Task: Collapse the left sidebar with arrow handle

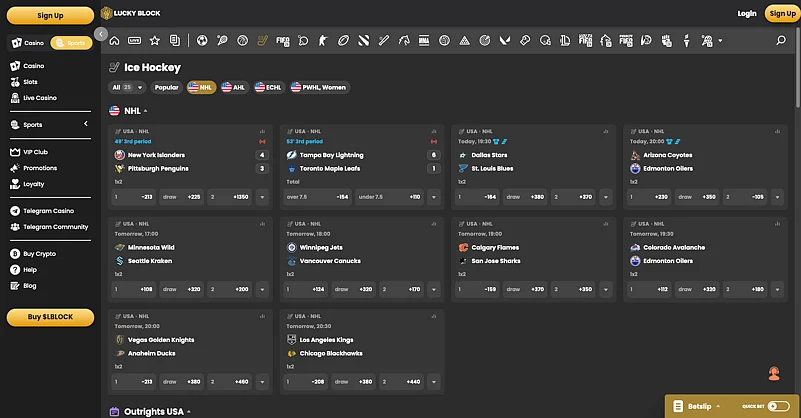Action: [101, 34]
